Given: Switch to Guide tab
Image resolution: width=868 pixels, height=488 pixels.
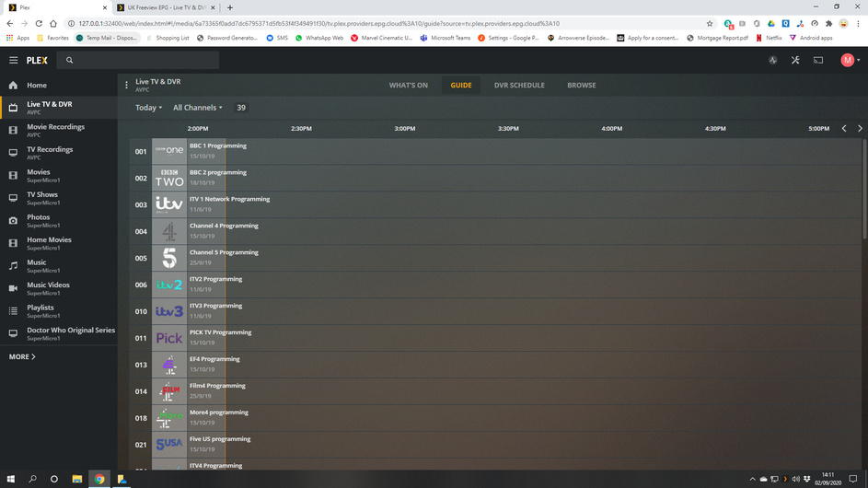Looking at the screenshot, I should click(x=461, y=86).
